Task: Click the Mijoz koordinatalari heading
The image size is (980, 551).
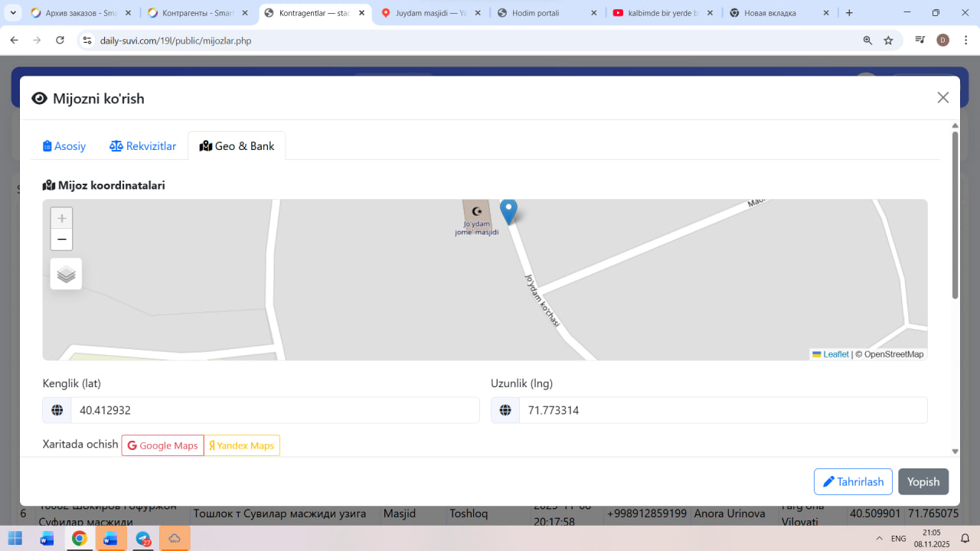Action: (x=104, y=185)
